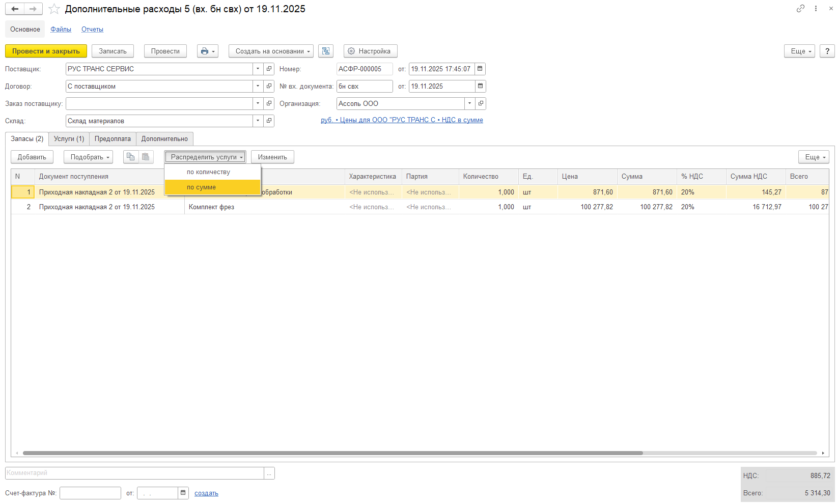Add document to favorites with star icon
This screenshot has width=837, height=504.
point(54,9)
